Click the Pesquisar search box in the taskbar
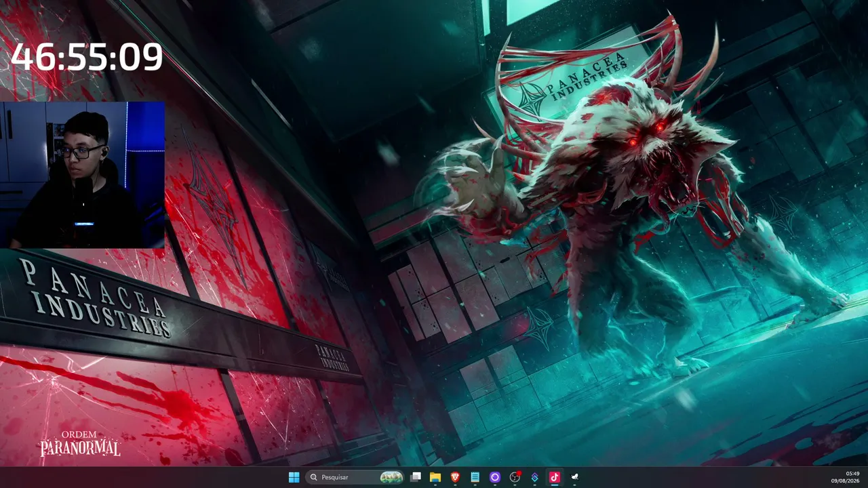This screenshot has height=488, width=868. pos(355,477)
